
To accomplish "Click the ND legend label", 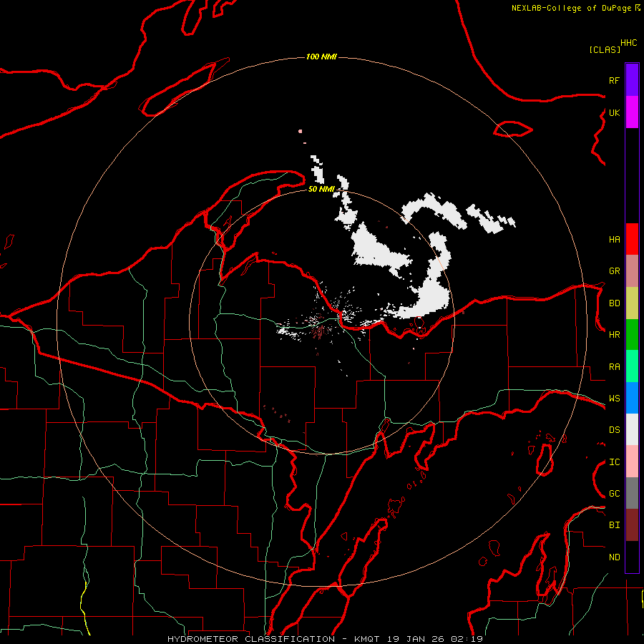I will coord(614,557).
